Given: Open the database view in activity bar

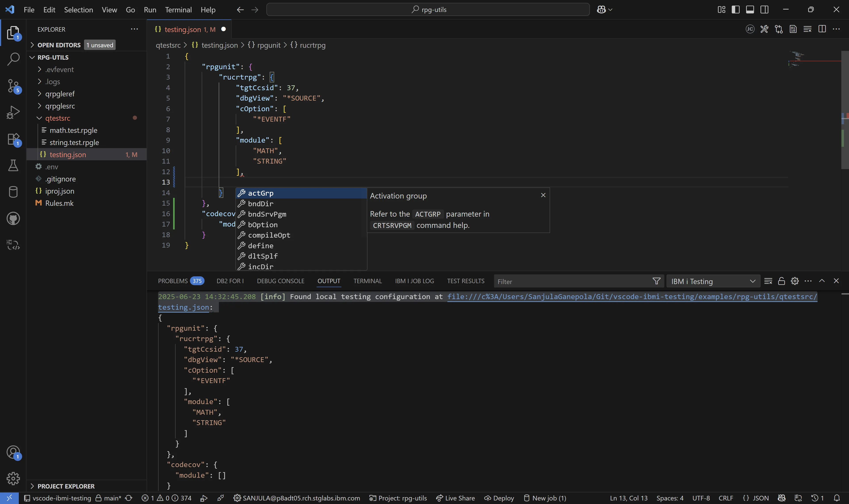Looking at the screenshot, I should (x=13, y=192).
